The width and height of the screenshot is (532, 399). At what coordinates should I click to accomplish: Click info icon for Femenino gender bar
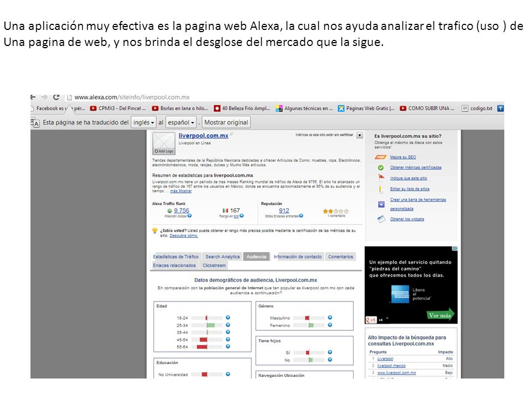pyautogui.click(x=330, y=325)
